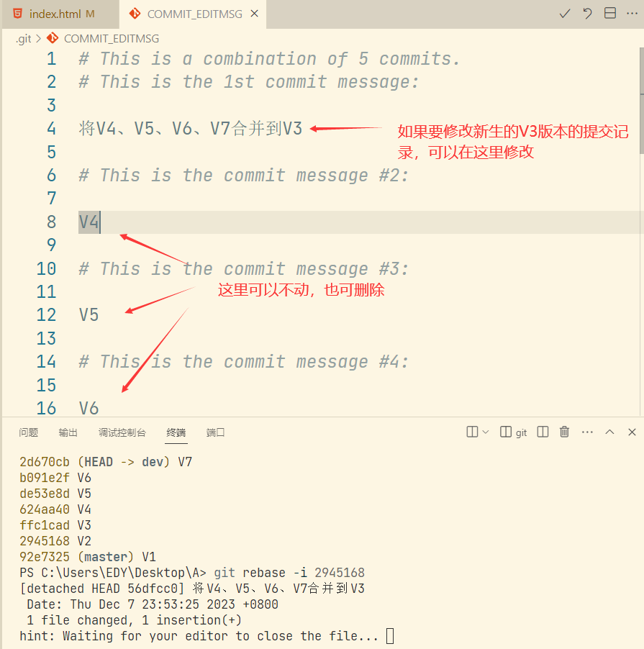Image resolution: width=644 pixels, height=649 pixels.
Task: Click commit hash 92e7325 in terminal
Action: 45,557
